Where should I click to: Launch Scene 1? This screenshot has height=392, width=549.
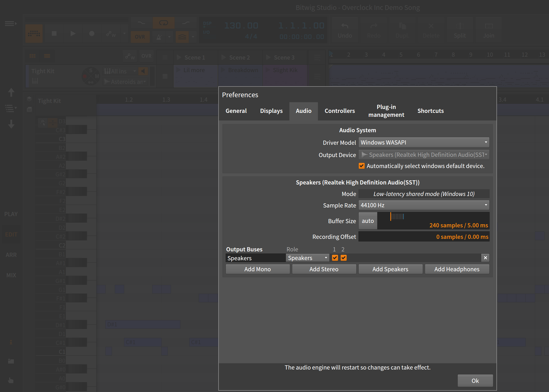pyautogui.click(x=179, y=57)
